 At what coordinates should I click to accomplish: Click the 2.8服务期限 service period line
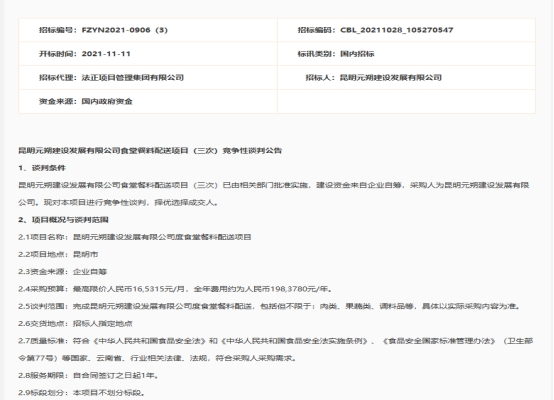tap(89, 376)
